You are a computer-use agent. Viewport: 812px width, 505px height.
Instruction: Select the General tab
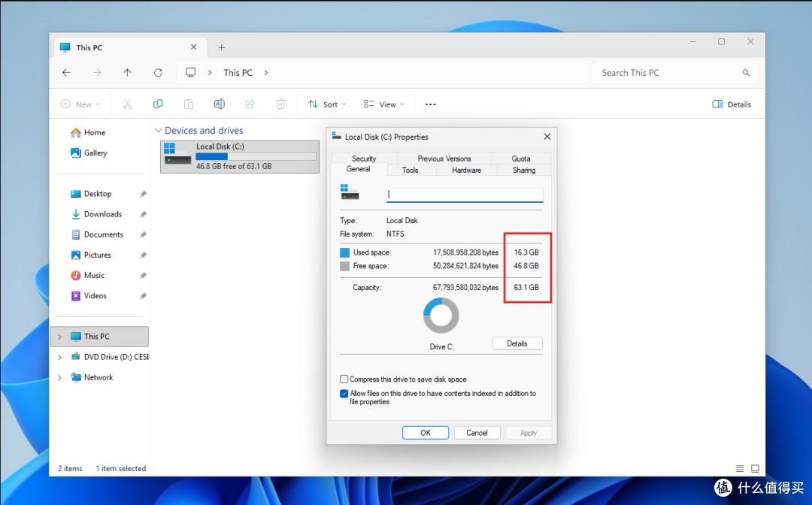pos(359,169)
